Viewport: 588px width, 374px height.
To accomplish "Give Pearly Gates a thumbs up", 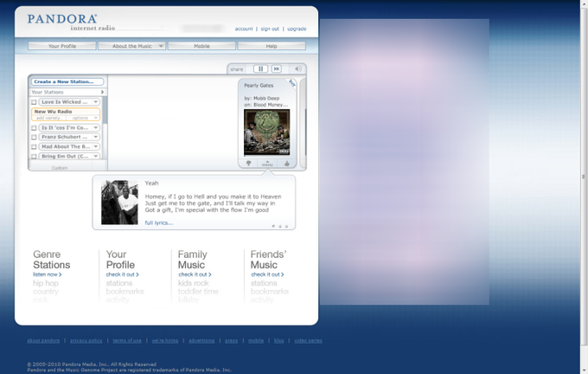I will click(x=287, y=164).
